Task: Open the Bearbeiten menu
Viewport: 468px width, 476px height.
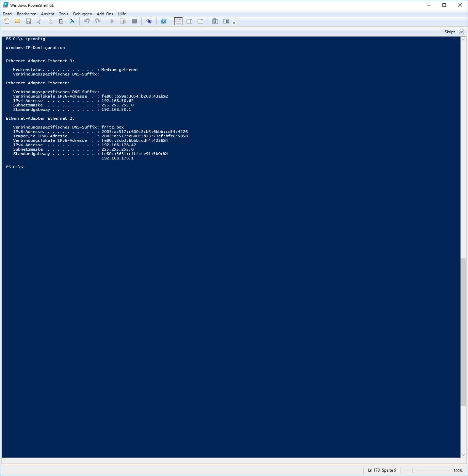Action: tap(27, 14)
